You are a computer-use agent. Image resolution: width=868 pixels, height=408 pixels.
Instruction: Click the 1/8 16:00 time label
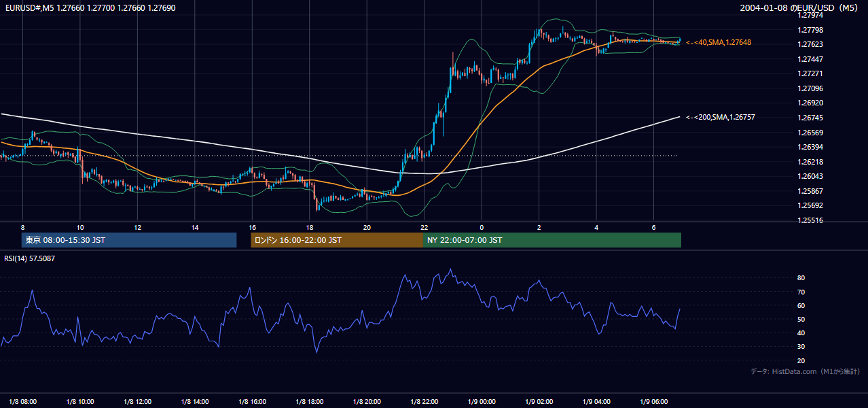[253, 402]
